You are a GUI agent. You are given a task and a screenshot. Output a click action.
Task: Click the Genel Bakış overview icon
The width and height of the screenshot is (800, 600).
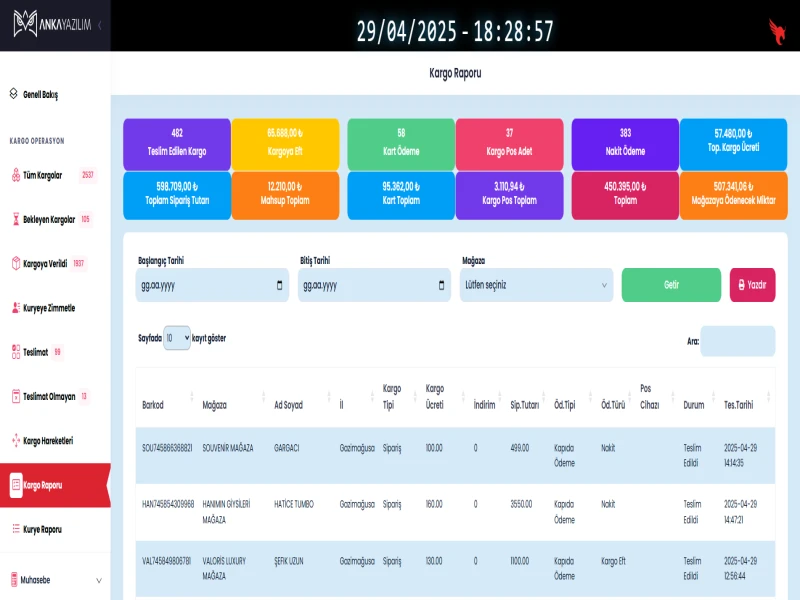14,94
